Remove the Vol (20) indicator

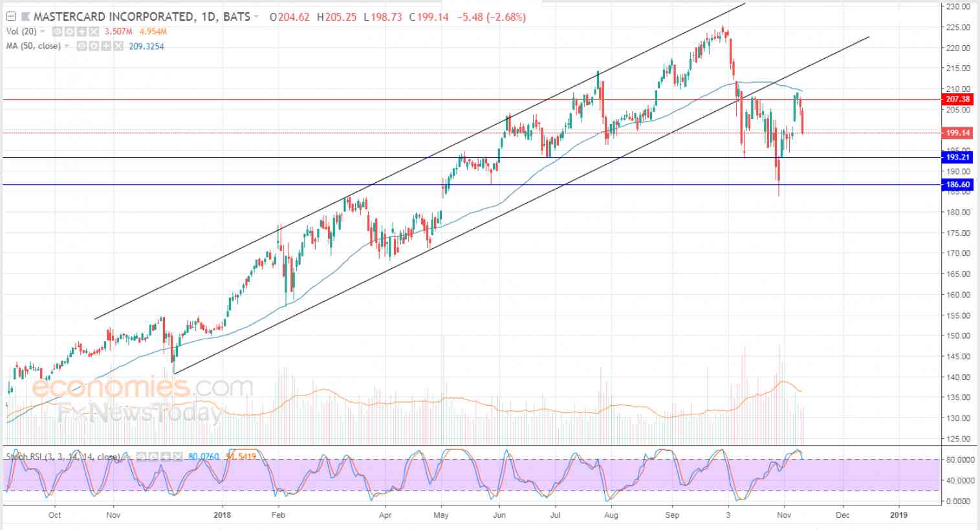pos(93,32)
